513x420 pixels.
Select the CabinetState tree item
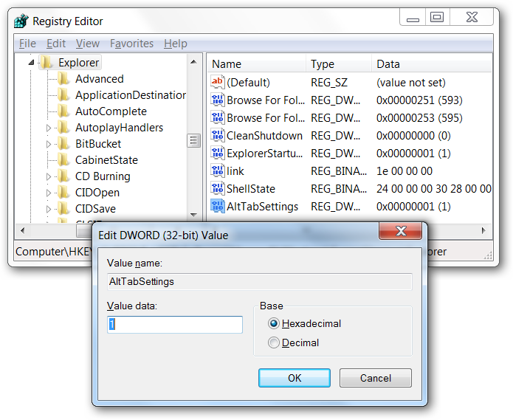(106, 160)
